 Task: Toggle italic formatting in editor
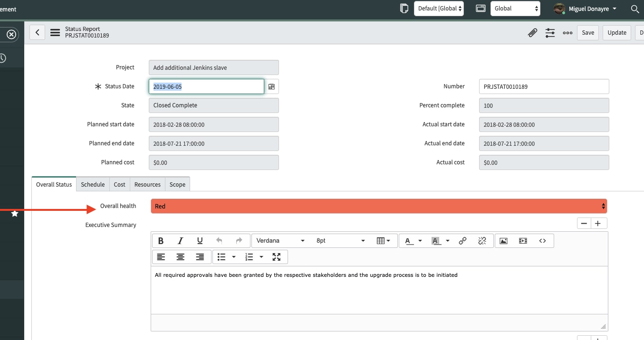180,241
